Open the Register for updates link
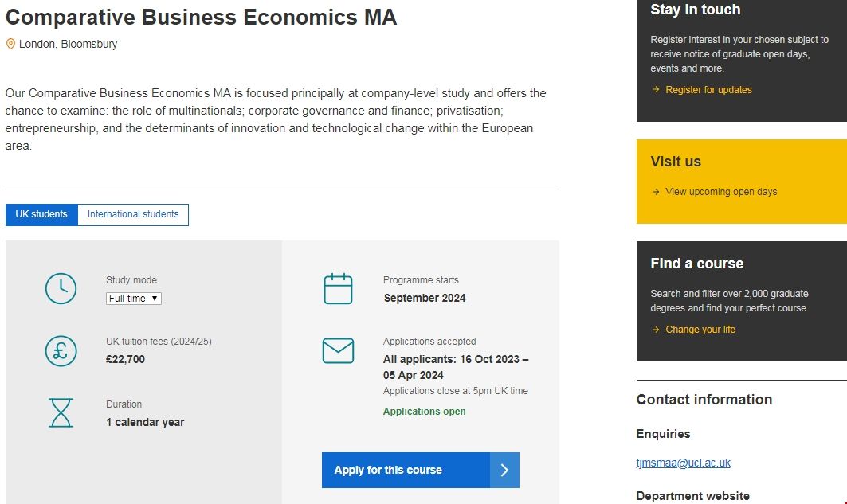847x504 pixels. (708, 90)
